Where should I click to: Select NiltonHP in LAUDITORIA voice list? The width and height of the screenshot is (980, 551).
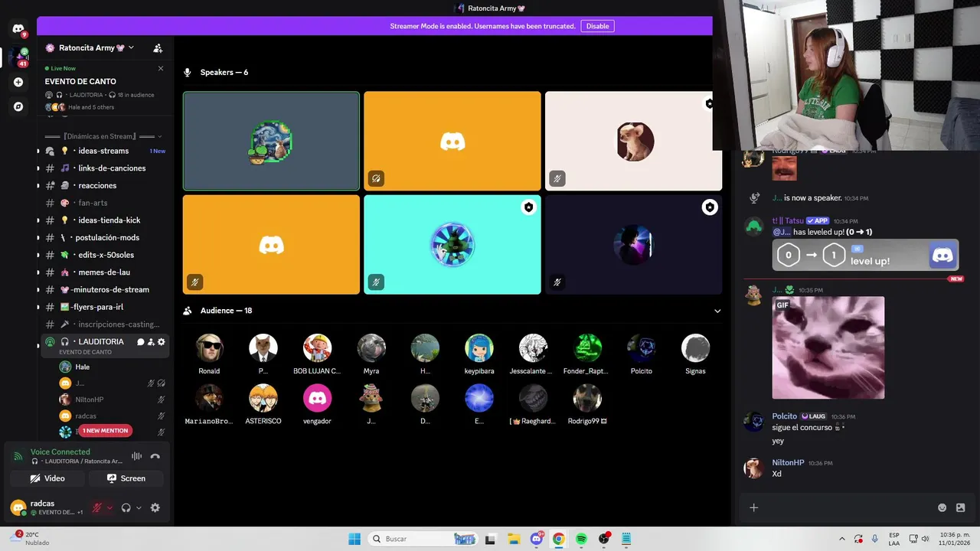pos(113,399)
